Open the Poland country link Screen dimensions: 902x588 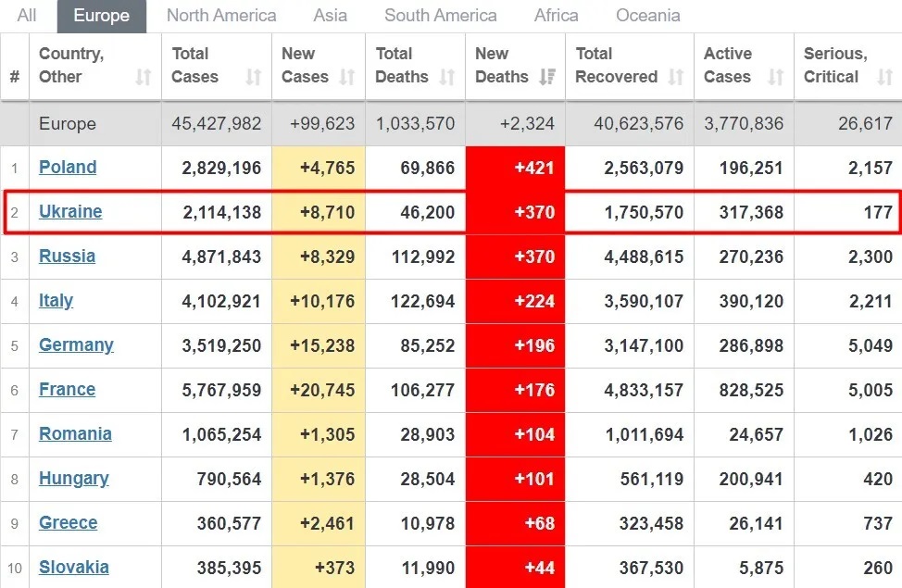(68, 167)
